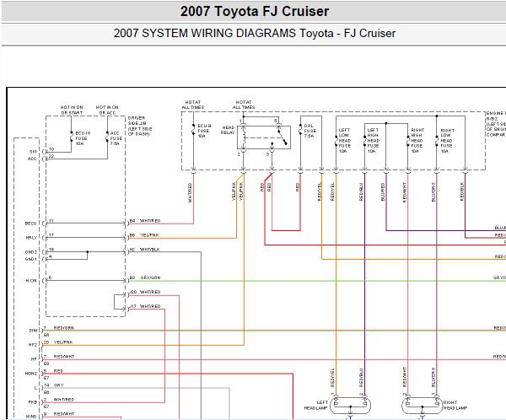The width and height of the screenshot is (506, 420).
Task: Click the left head lamp connector symbol
Action: tap(351, 405)
